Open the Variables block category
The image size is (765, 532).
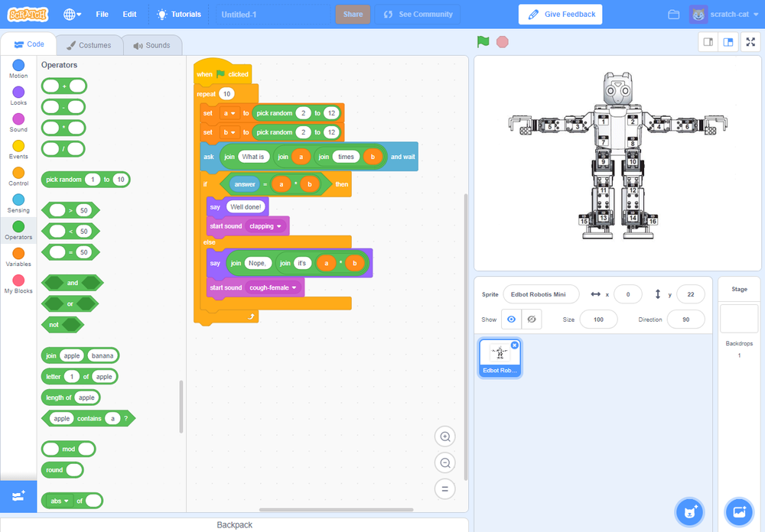tap(18, 255)
